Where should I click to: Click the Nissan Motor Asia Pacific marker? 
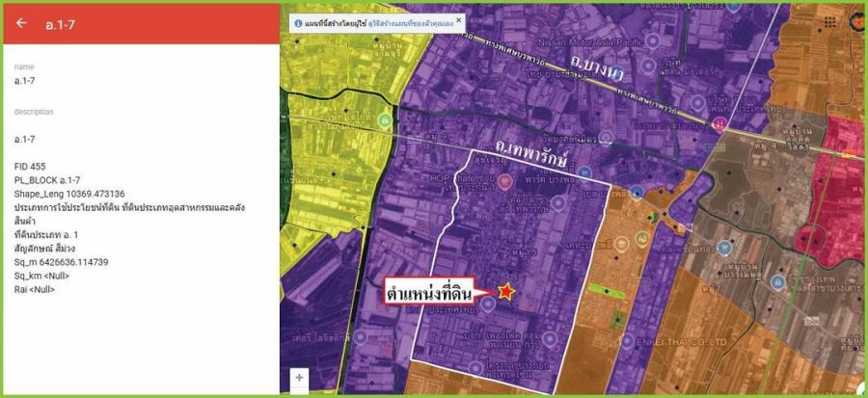[652, 41]
